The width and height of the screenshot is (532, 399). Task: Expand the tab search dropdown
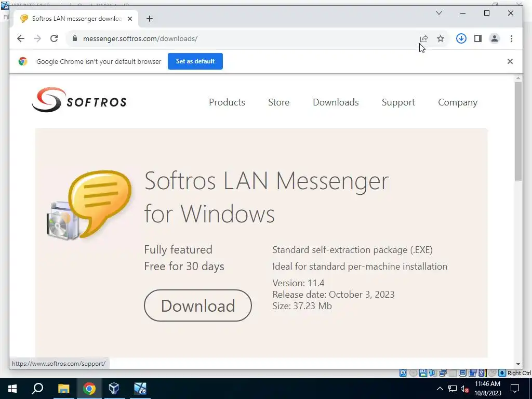tap(438, 13)
